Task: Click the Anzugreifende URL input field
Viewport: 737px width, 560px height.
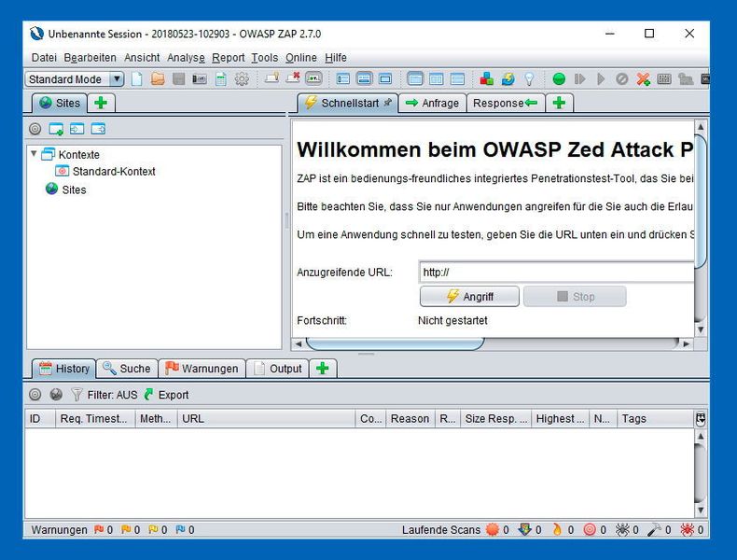Action: point(556,272)
